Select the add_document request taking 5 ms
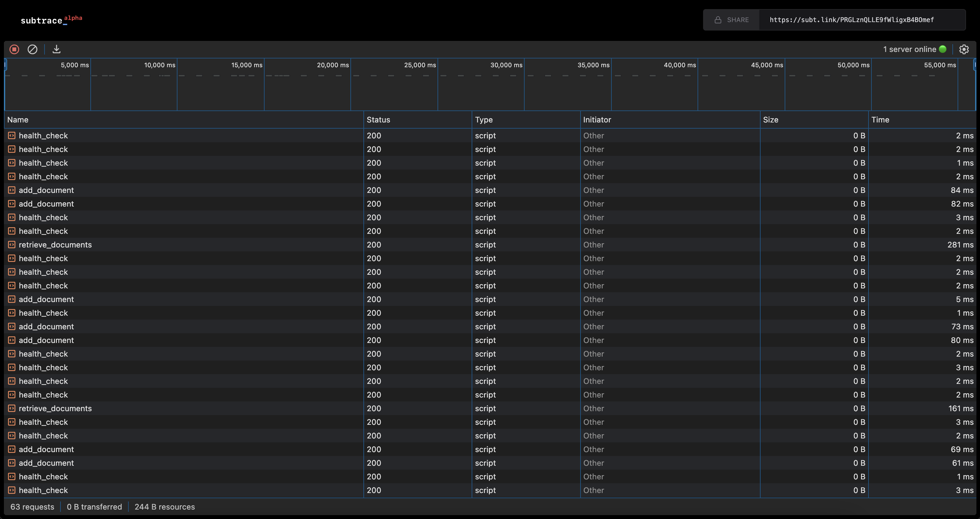 [x=490, y=299]
